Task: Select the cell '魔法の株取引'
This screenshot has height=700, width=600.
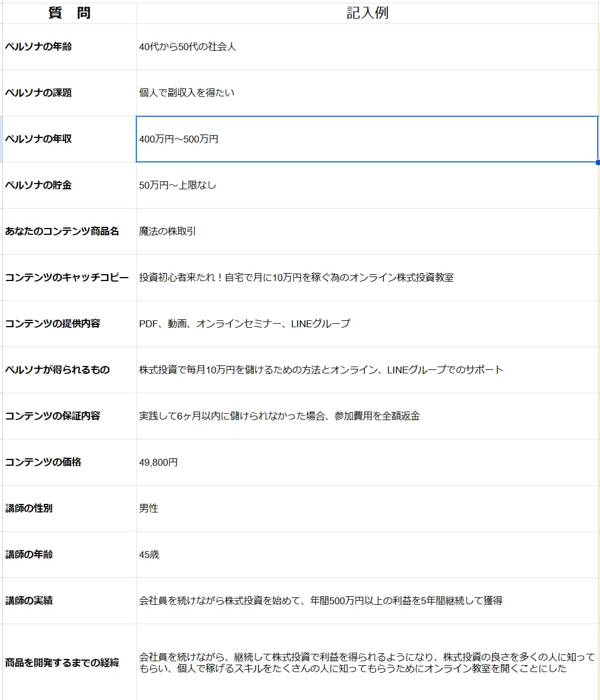Action: [x=368, y=231]
